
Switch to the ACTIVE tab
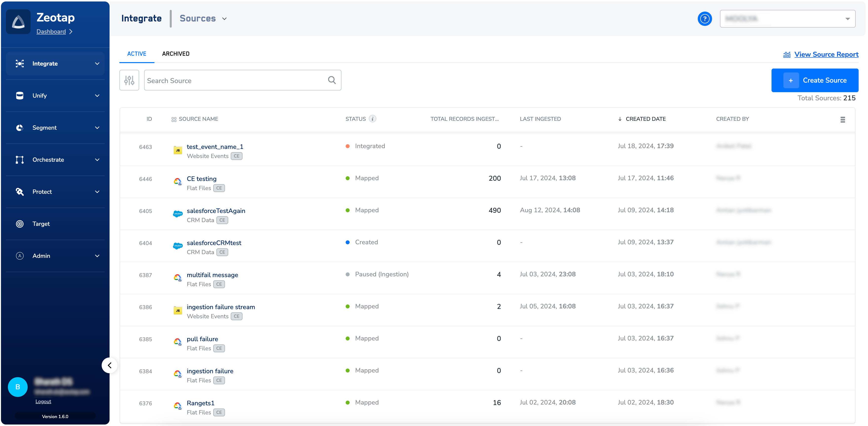click(136, 54)
